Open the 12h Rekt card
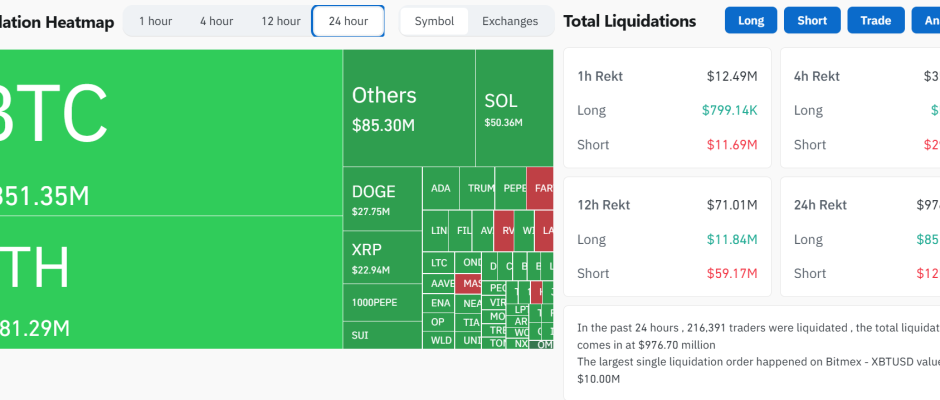 click(667, 238)
